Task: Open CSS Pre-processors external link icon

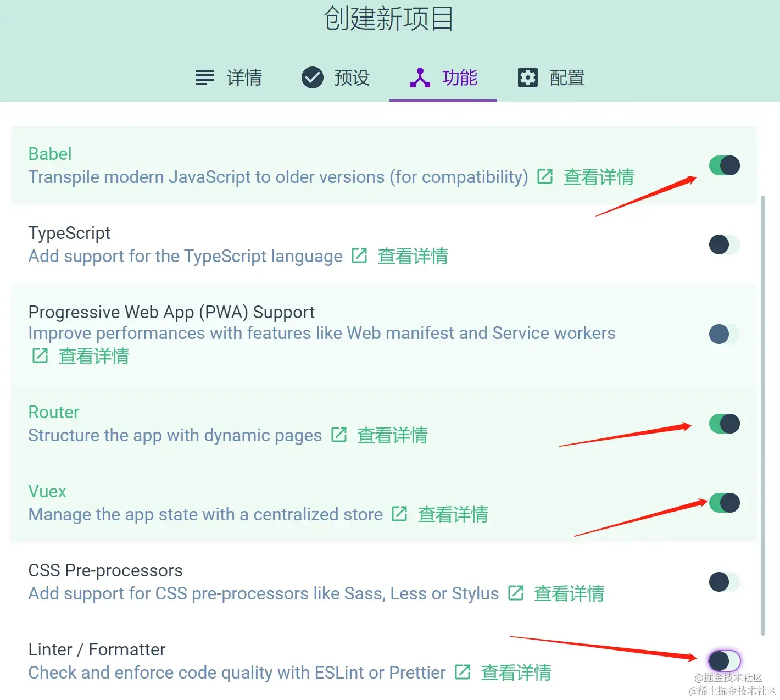Action: (x=516, y=593)
